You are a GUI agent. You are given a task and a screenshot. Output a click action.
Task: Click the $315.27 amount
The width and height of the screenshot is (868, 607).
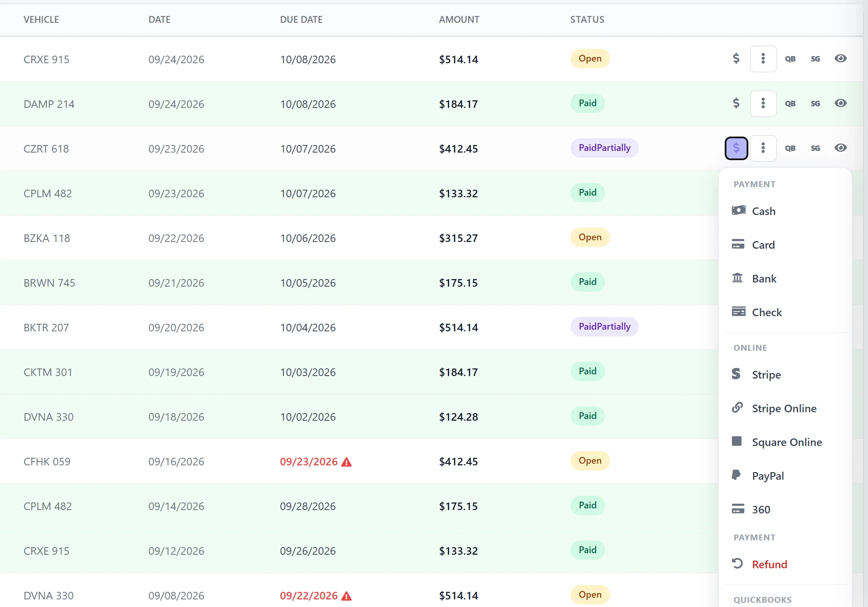tap(458, 238)
